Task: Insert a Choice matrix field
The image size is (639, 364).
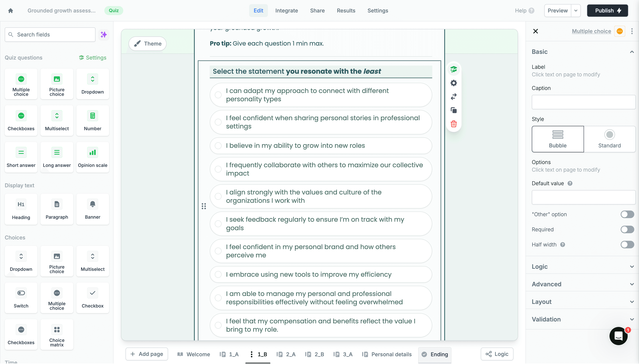Action: click(57, 335)
